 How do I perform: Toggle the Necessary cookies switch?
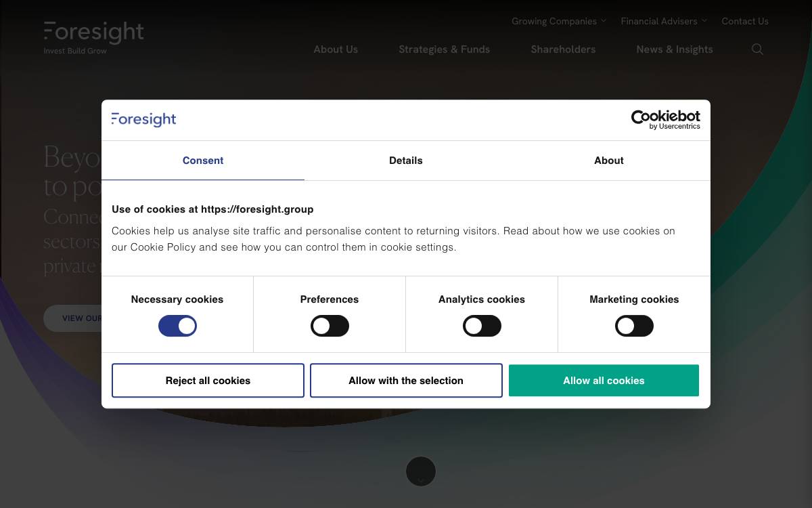177,326
